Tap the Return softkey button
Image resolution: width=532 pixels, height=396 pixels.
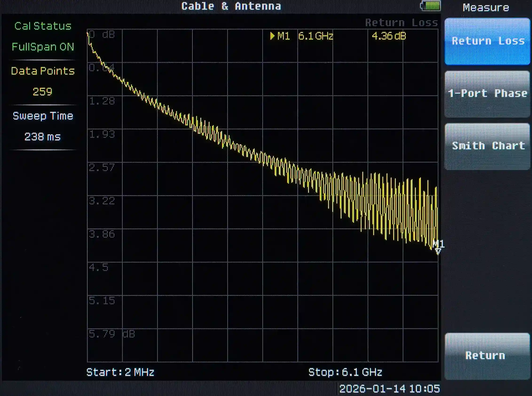click(487, 356)
